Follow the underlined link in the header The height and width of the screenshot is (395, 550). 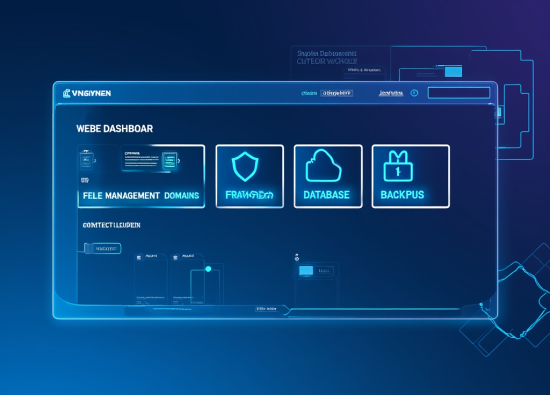(391, 93)
